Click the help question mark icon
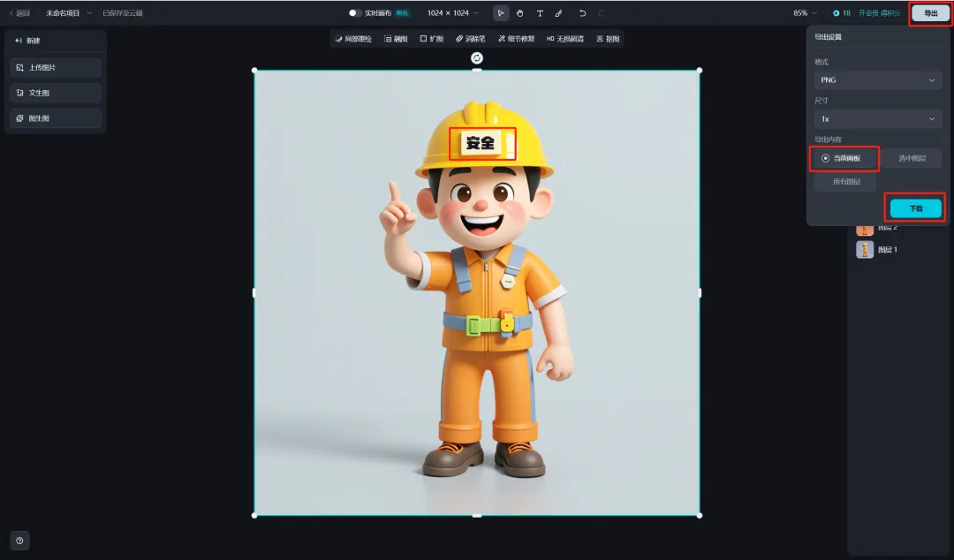 click(20, 541)
